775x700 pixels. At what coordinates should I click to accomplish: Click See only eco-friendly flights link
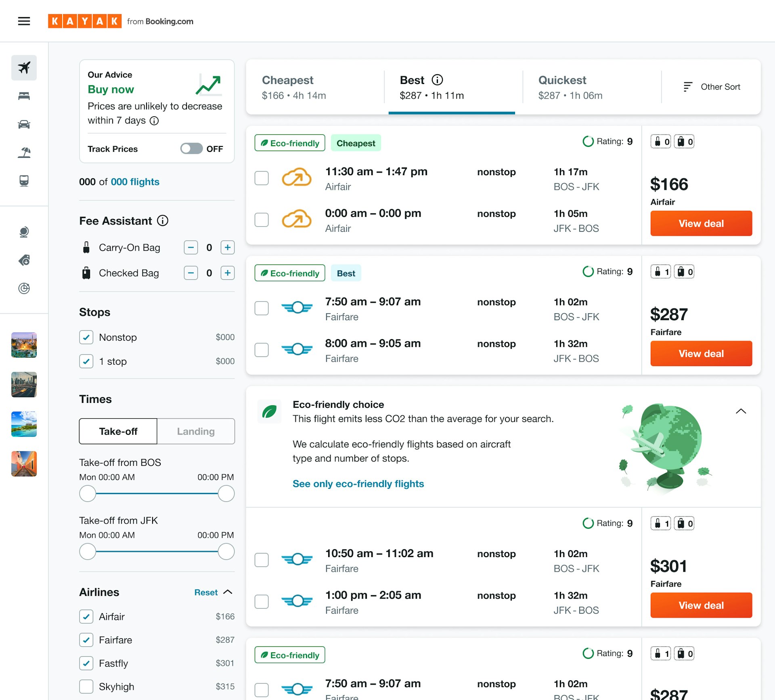click(358, 483)
